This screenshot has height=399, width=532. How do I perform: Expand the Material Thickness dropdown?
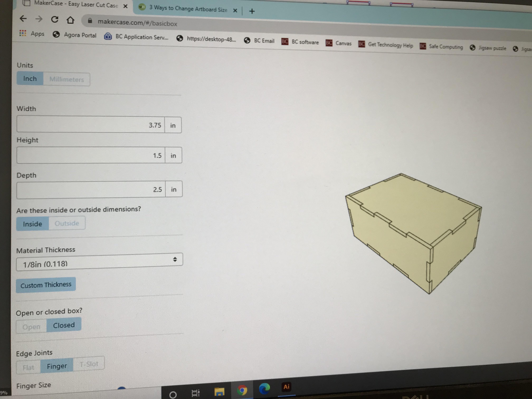[x=99, y=262]
